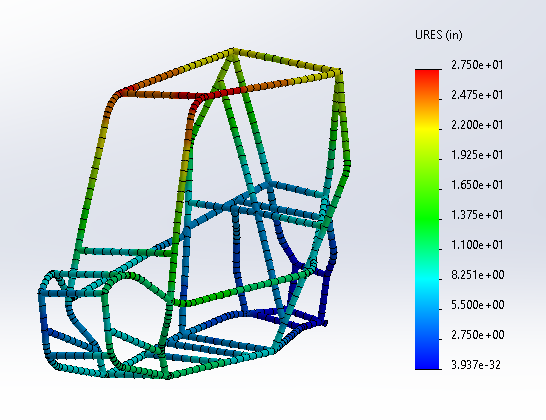Click the URES (in) legend title
Screen dimensions: 546x420
pyautogui.click(x=439, y=35)
